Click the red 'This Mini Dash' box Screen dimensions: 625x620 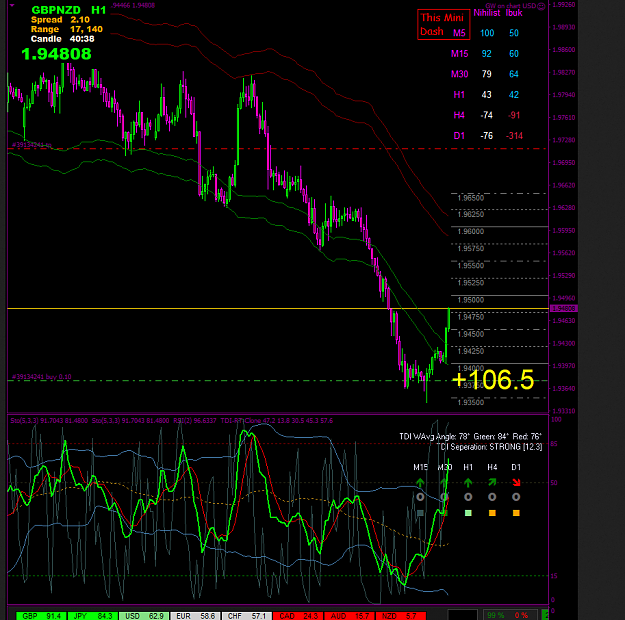tap(444, 25)
